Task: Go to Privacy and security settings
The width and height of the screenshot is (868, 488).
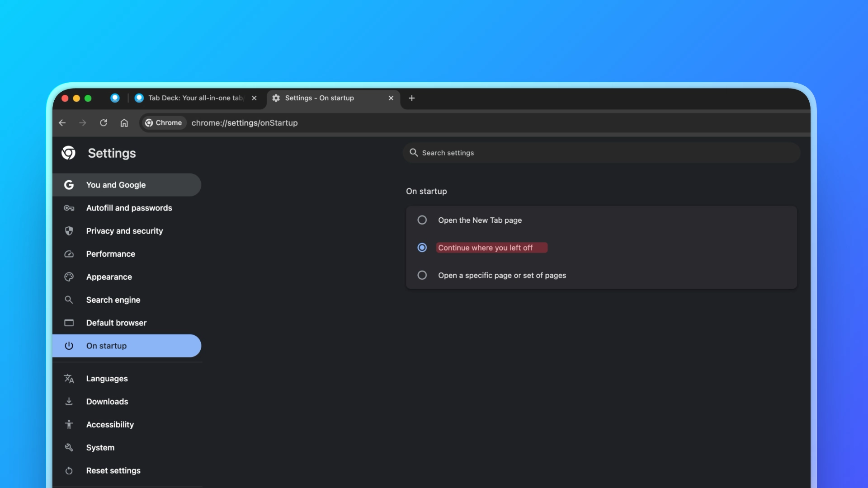Action: pyautogui.click(x=124, y=231)
